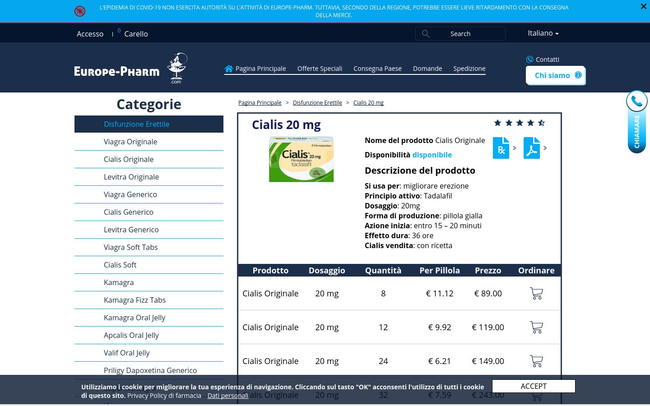Add 8-pill Cialis €89.00 to cart
Viewport: 650px width, 406px height.
(536, 294)
